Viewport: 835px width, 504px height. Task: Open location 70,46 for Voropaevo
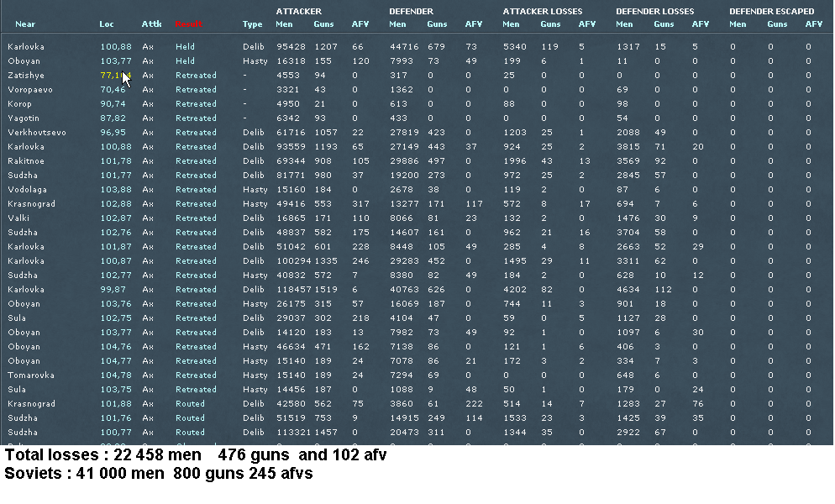pyautogui.click(x=113, y=90)
